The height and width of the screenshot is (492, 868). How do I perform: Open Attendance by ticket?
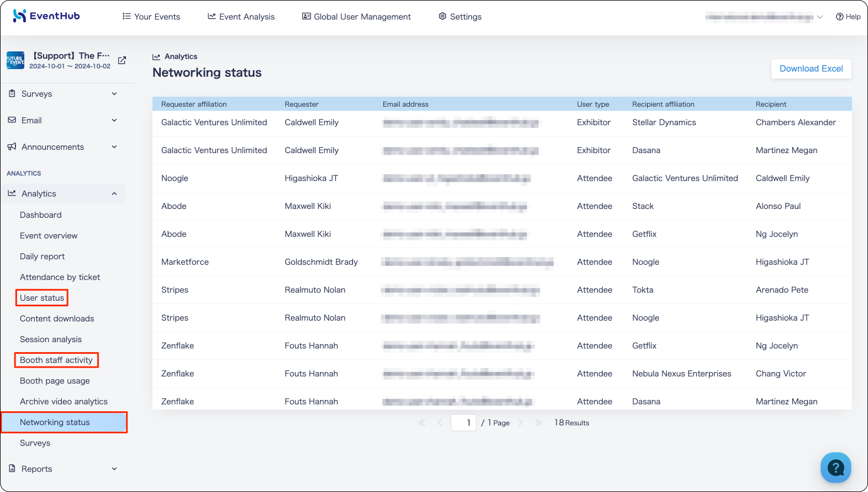60,277
